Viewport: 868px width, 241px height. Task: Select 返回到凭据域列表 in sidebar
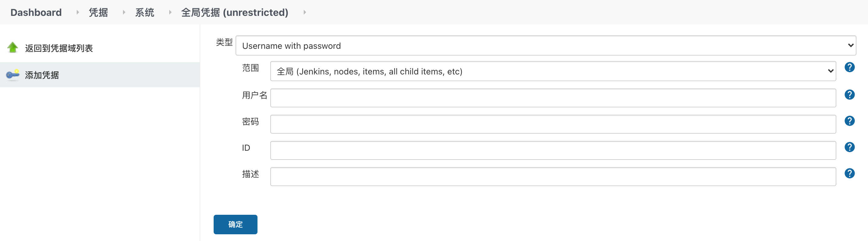(59, 48)
